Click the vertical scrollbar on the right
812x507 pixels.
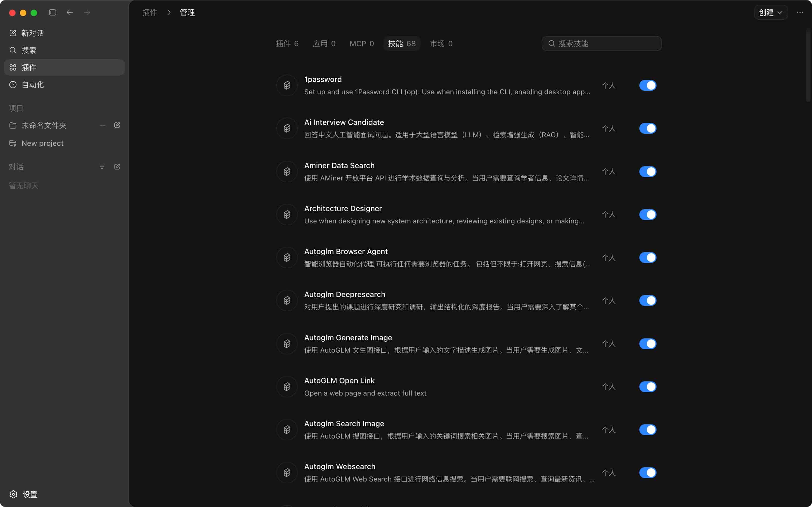click(x=808, y=65)
